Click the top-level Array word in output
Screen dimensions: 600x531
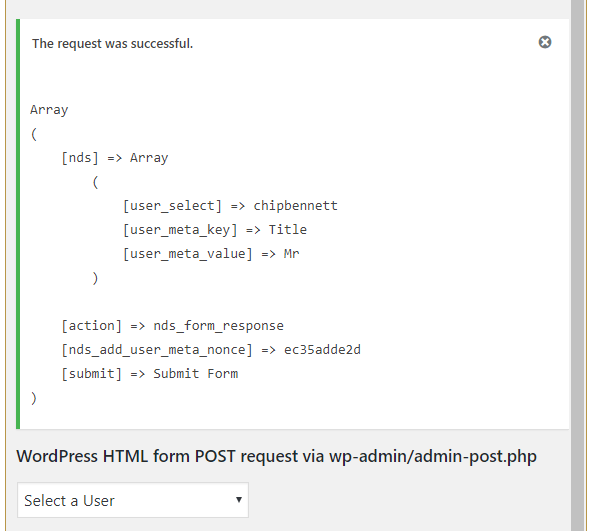pyautogui.click(x=49, y=110)
